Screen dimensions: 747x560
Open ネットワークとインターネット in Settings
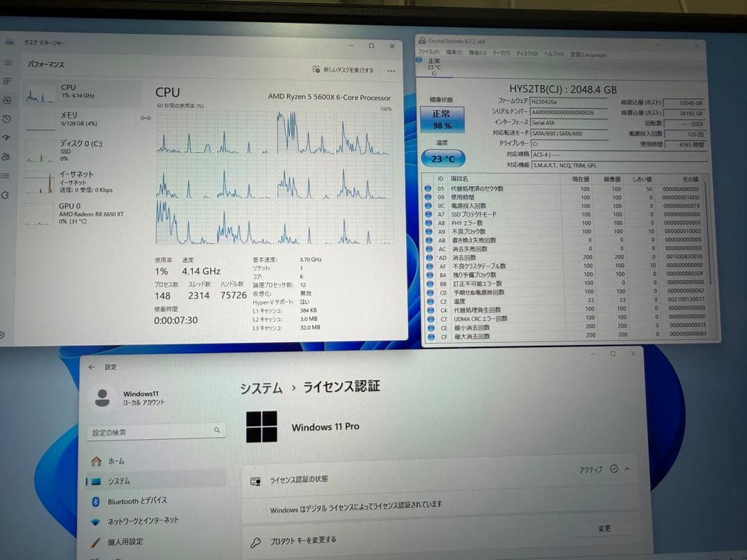(156, 521)
